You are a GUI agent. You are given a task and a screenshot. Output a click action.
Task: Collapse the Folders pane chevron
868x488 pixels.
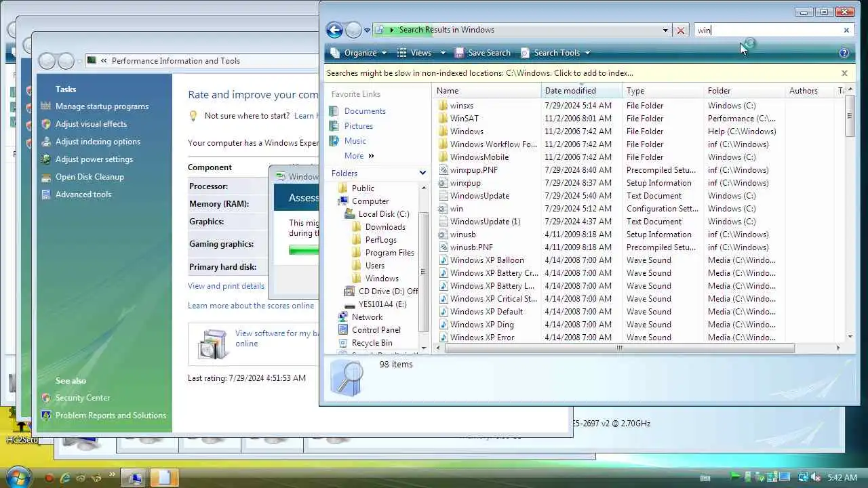point(422,174)
